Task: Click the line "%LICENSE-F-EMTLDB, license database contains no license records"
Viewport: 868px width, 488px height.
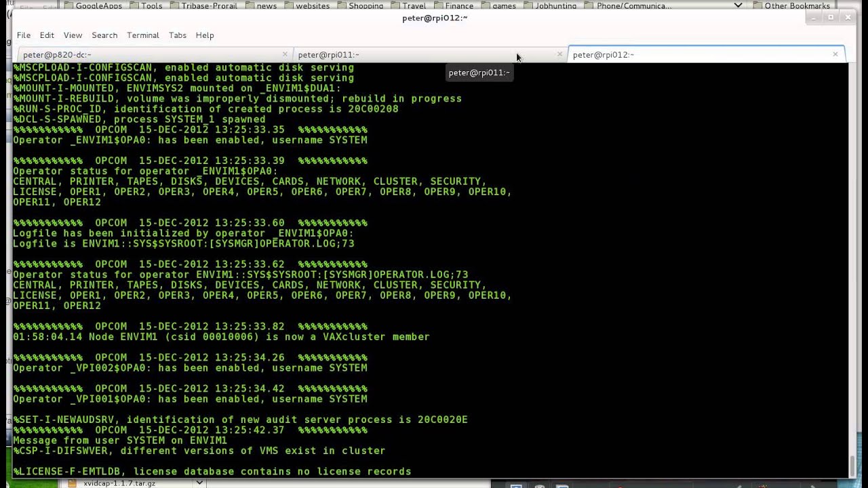Action: [x=212, y=472]
